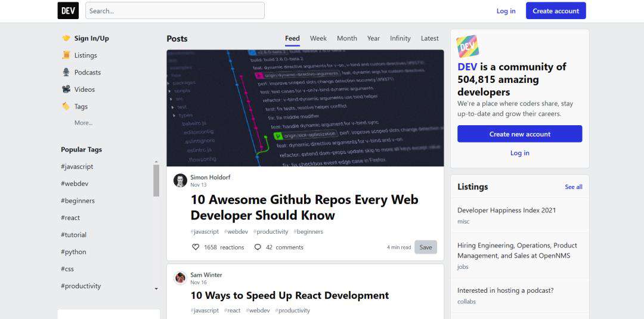
Task: Save the Github Repos article
Action: pyautogui.click(x=426, y=247)
